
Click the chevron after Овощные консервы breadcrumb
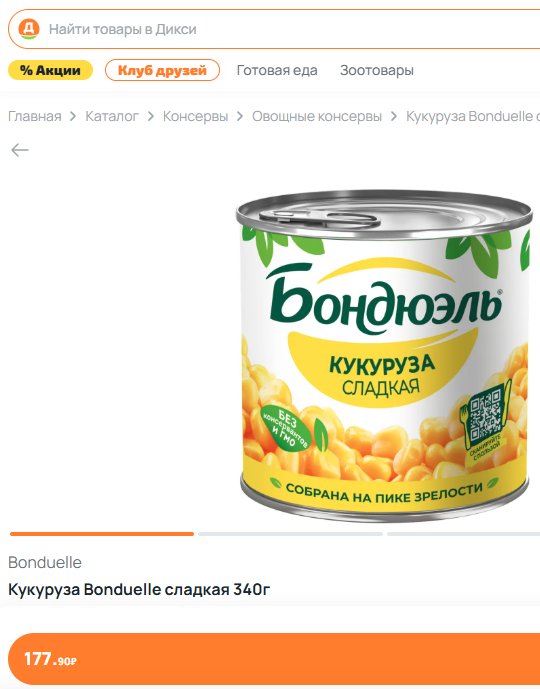pyautogui.click(x=394, y=116)
